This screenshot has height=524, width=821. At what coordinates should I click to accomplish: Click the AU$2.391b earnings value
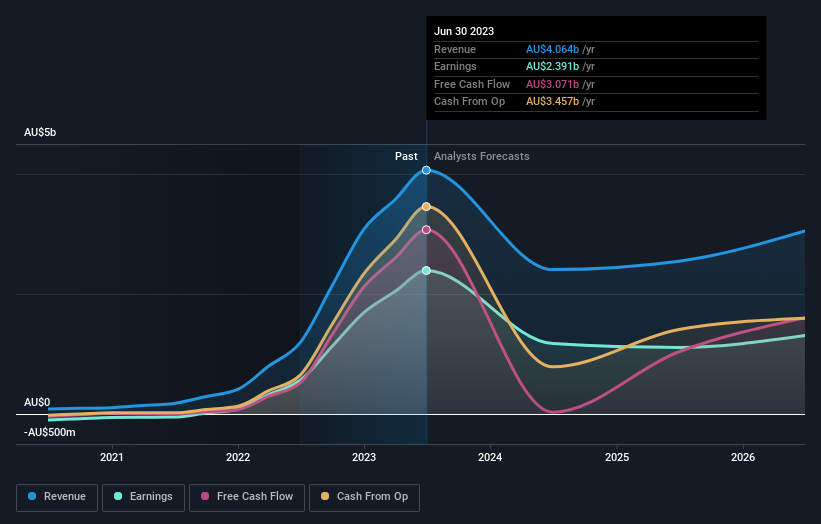(552, 66)
